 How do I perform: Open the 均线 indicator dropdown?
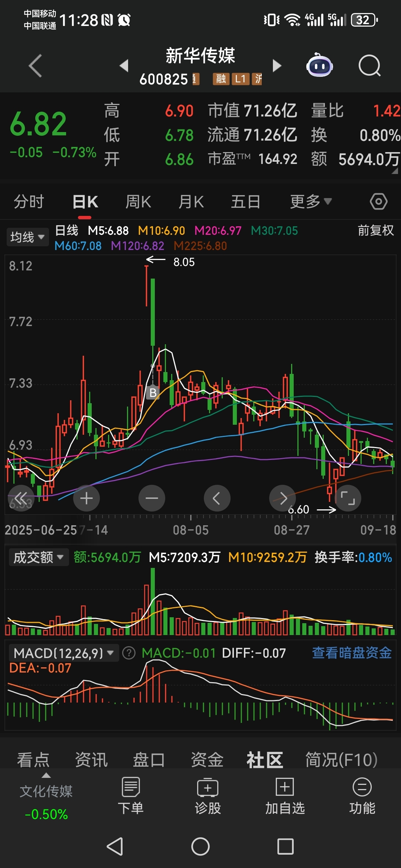coord(27,237)
